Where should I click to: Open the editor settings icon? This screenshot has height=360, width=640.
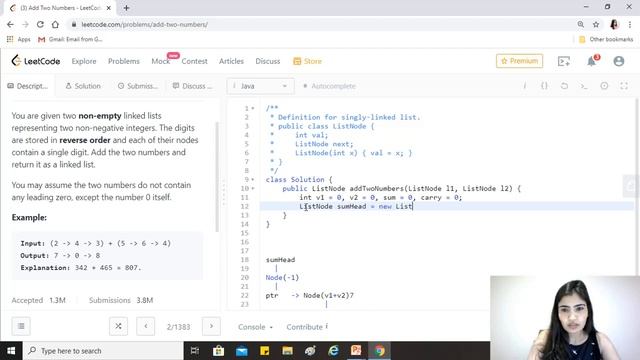pos(604,86)
